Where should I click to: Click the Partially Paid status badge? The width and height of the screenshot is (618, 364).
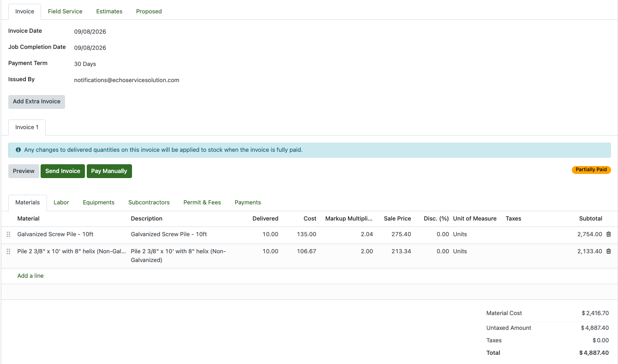(x=591, y=170)
